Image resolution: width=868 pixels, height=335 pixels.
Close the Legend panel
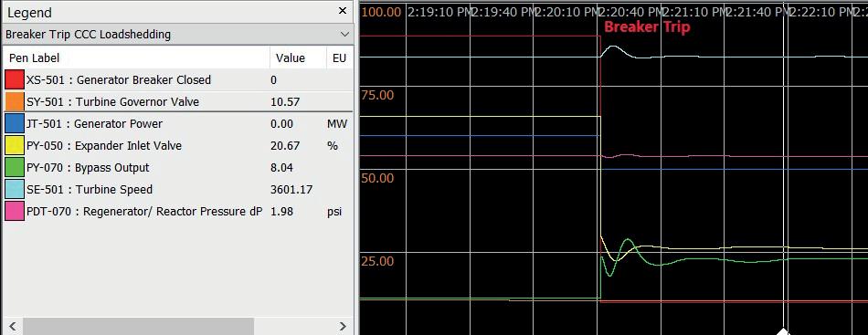[343, 11]
